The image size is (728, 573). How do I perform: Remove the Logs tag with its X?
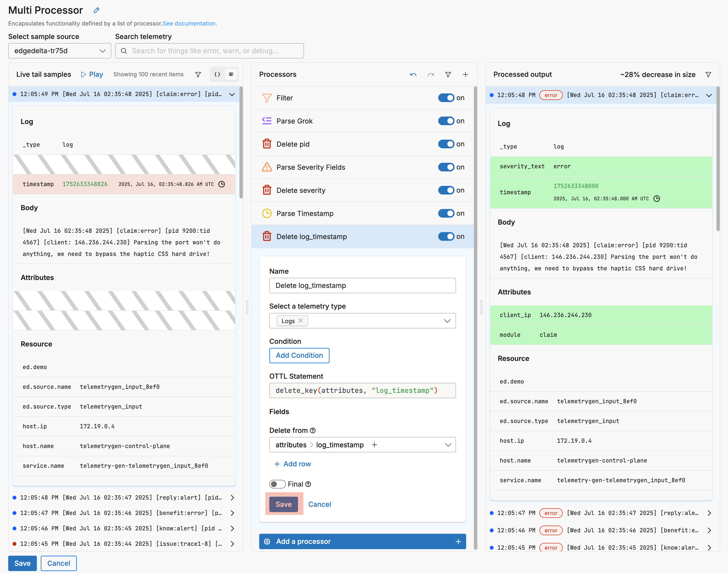point(301,321)
